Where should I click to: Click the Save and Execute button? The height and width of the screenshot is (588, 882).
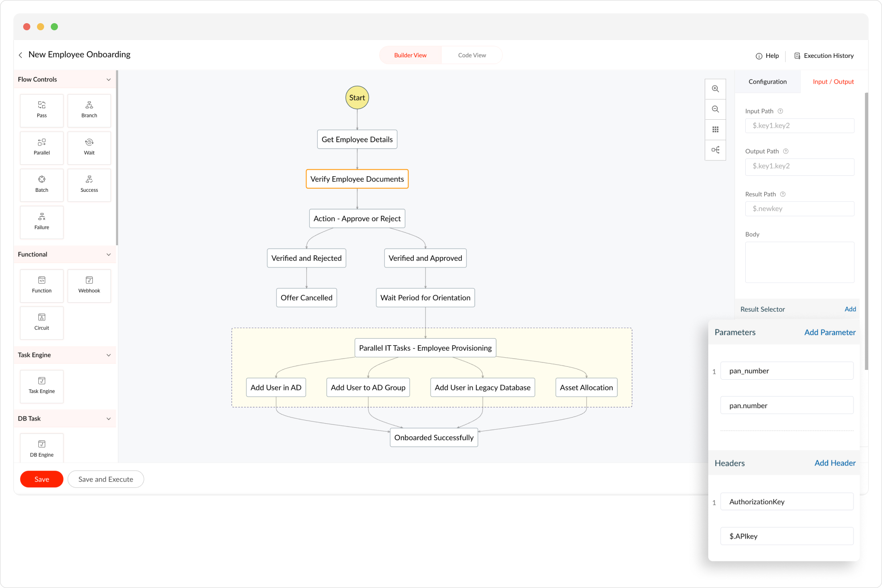point(106,479)
